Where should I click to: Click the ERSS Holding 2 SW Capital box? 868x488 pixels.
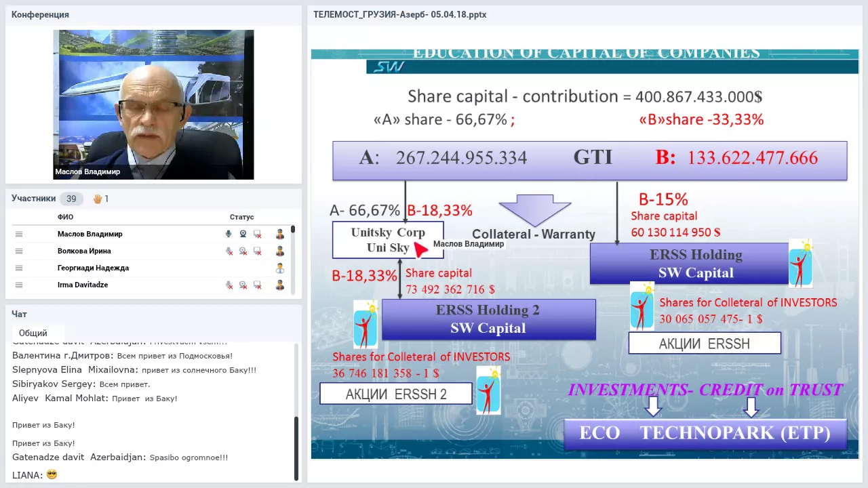click(488, 319)
